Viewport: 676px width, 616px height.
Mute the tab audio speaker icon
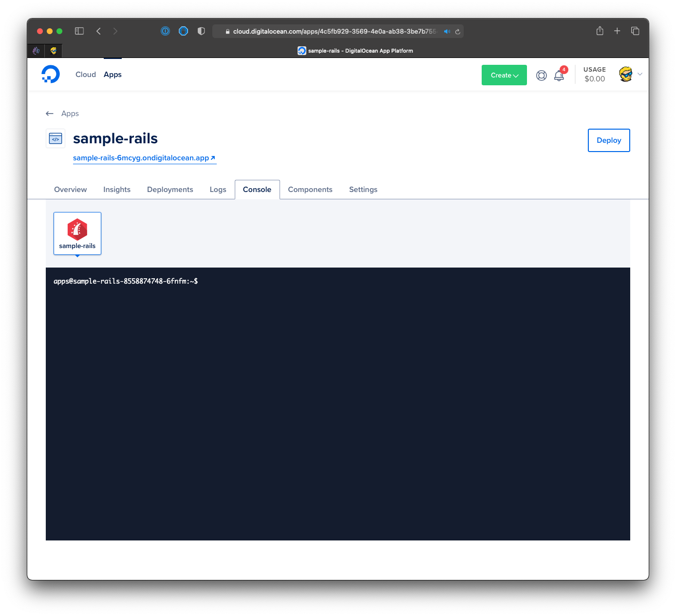click(447, 32)
